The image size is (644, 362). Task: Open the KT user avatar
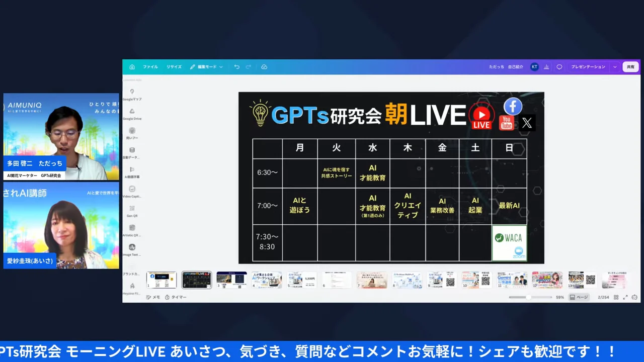tap(534, 67)
